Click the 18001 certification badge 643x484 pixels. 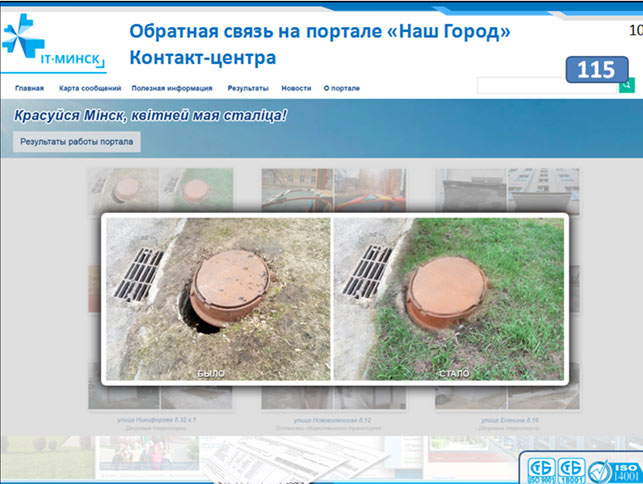pos(572,468)
